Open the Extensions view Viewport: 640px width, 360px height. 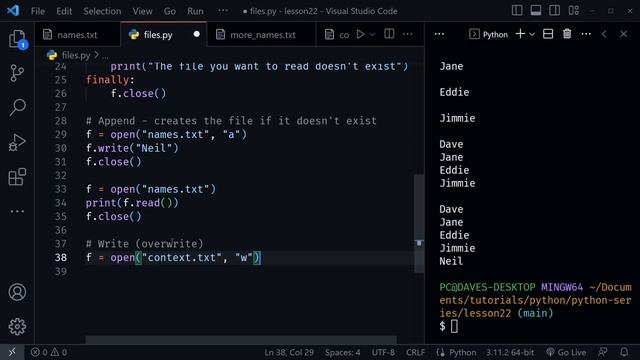click(17, 177)
